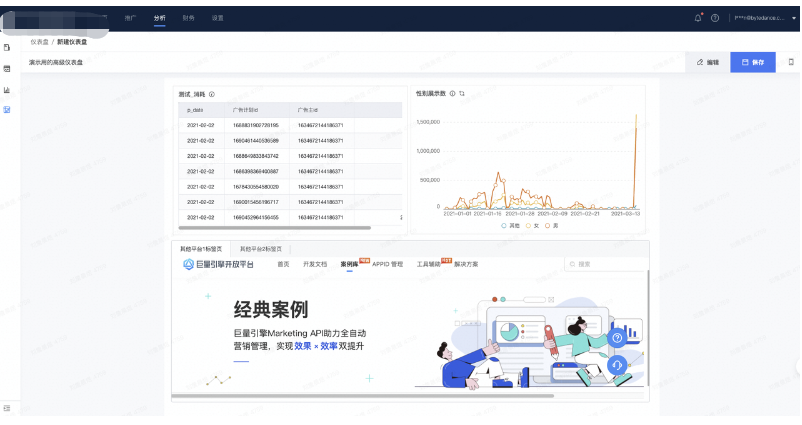Screen dimensions: 802x425
Task: Open the 分析 top menu
Action: (160, 18)
